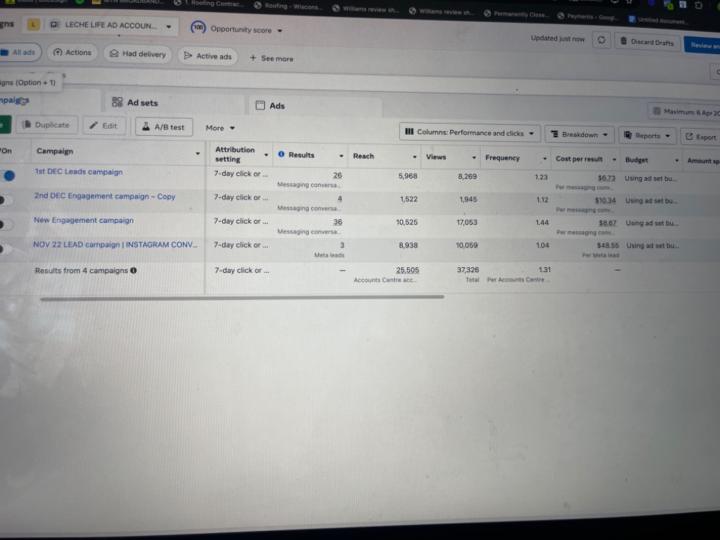Click the horizontal scrollbar below the table
Viewport: 720px width, 540px height.
(x=242, y=298)
